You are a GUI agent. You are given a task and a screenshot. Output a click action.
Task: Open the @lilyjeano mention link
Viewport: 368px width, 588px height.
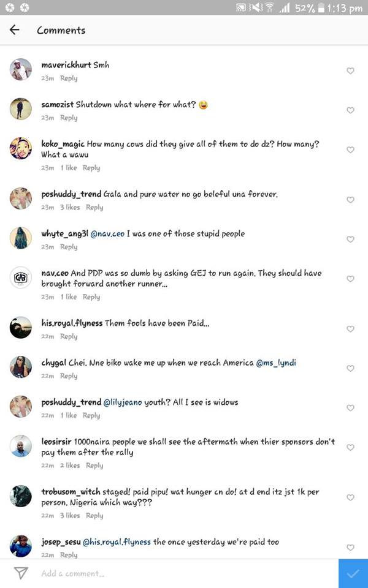coord(128,402)
